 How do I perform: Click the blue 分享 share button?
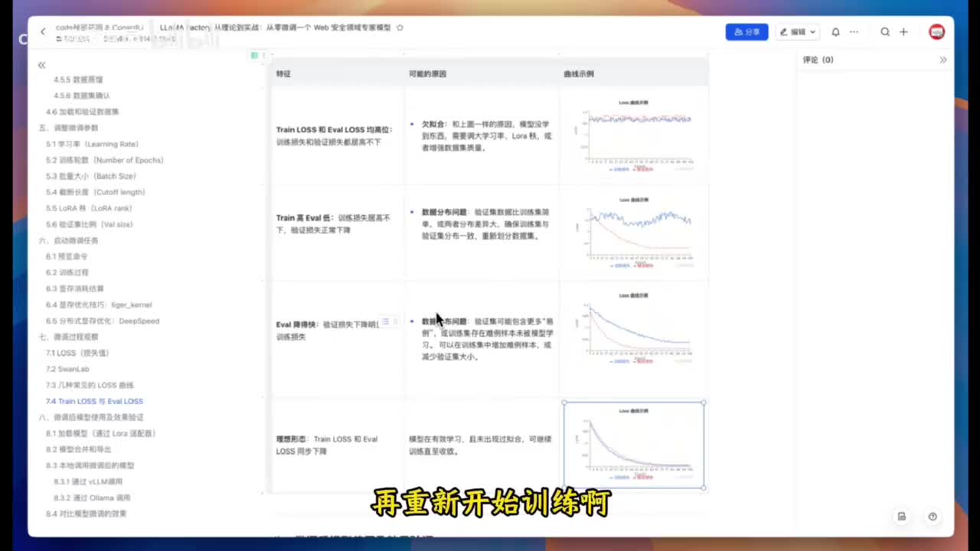click(x=746, y=32)
